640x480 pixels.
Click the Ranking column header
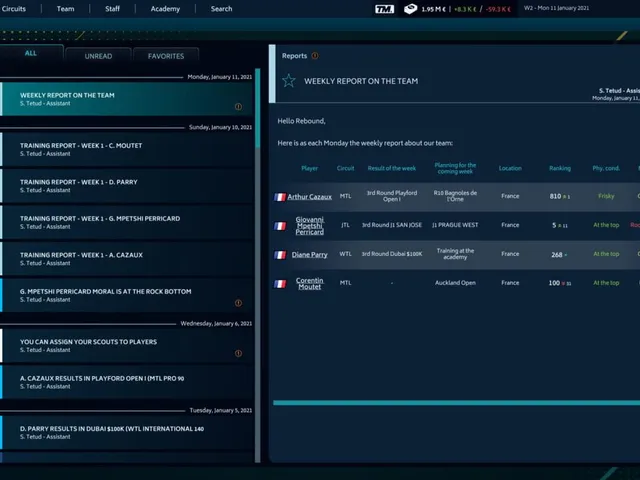560,168
